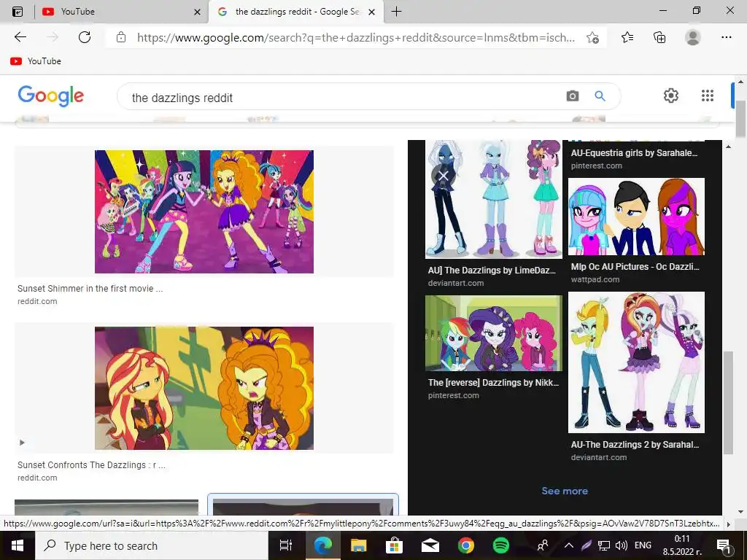
Task: Click See more related images
Action: click(x=565, y=491)
